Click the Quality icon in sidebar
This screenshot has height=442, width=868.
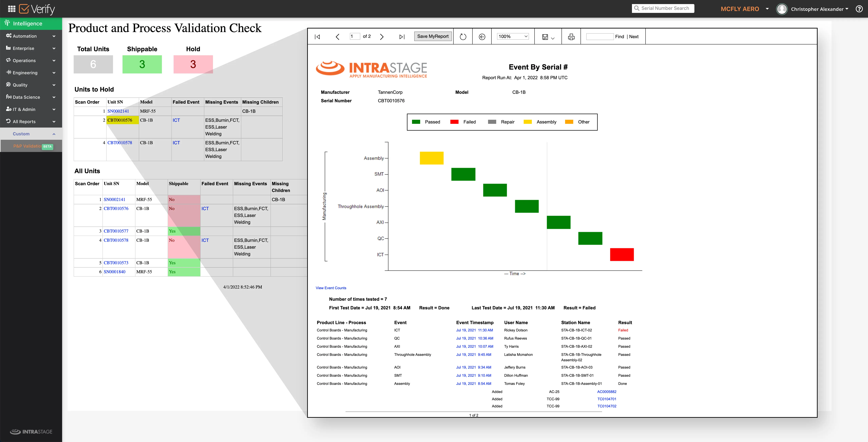click(8, 85)
